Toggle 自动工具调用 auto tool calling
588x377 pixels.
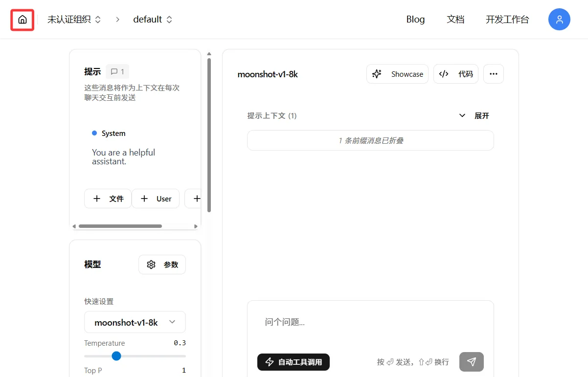(294, 362)
